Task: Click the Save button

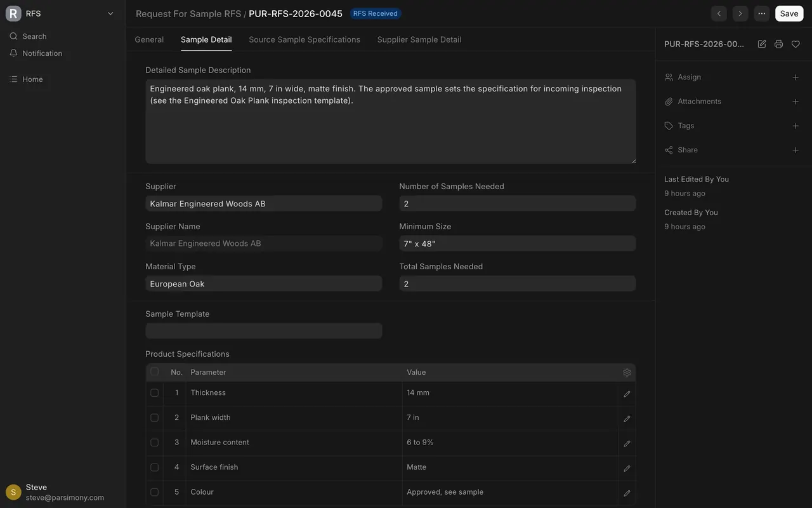Action: click(789, 13)
